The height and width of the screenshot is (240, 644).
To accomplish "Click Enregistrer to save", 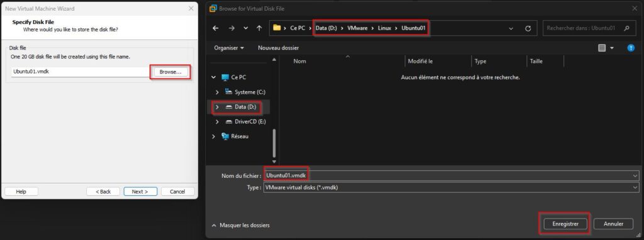I will tap(565, 224).
